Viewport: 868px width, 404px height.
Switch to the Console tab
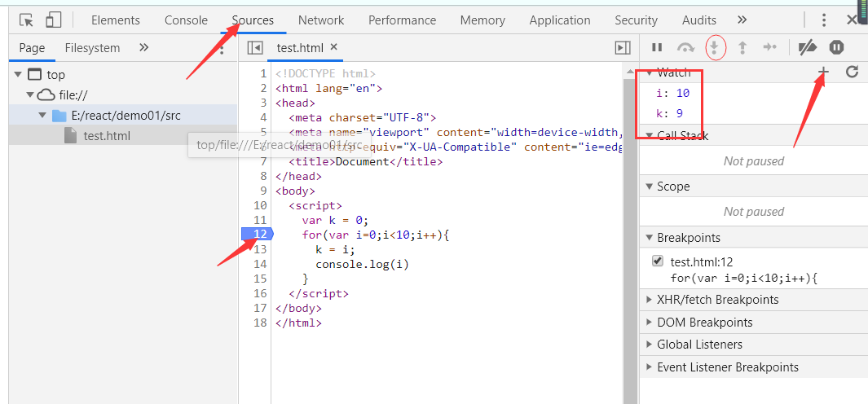pyautogui.click(x=186, y=20)
